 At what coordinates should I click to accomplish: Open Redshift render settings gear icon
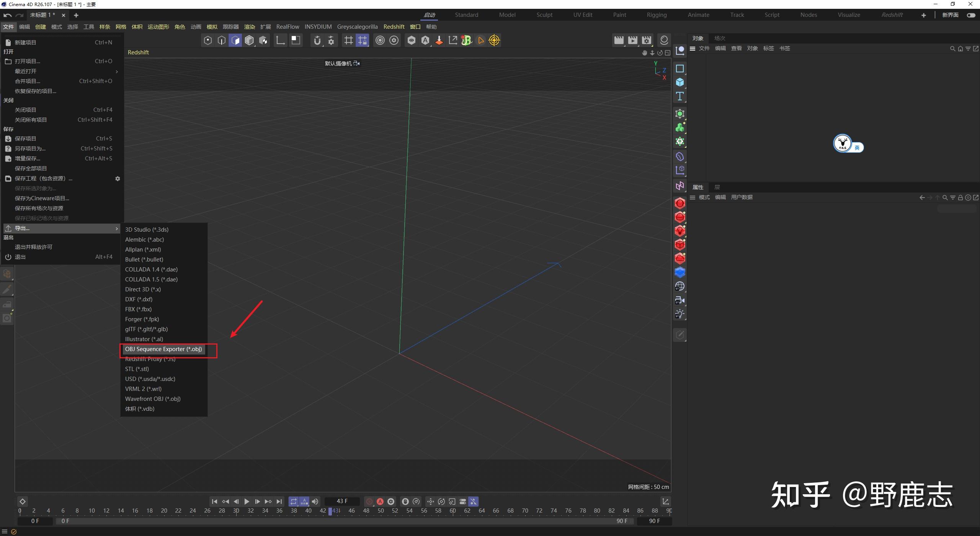[x=394, y=40]
